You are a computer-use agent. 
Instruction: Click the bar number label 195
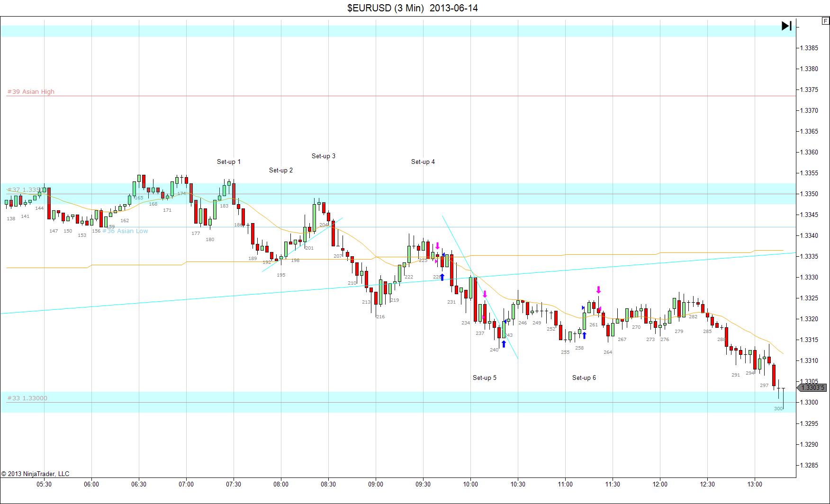pyautogui.click(x=281, y=275)
